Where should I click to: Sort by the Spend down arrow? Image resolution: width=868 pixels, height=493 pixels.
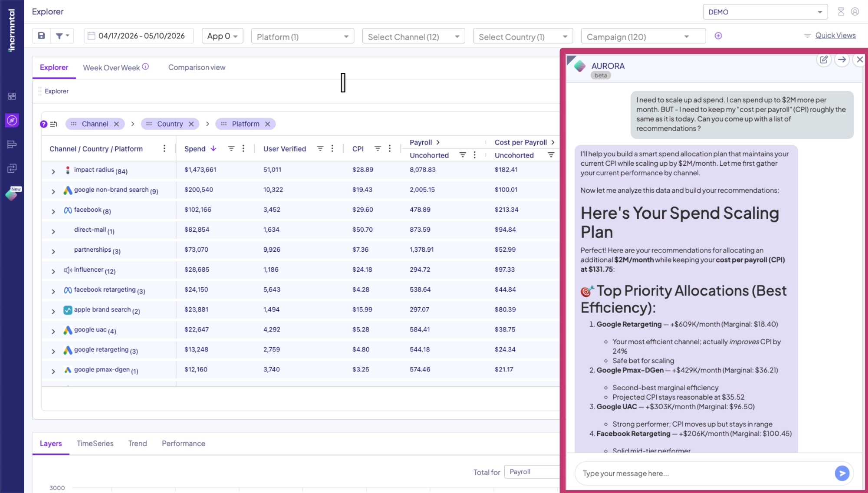(213, 148)
